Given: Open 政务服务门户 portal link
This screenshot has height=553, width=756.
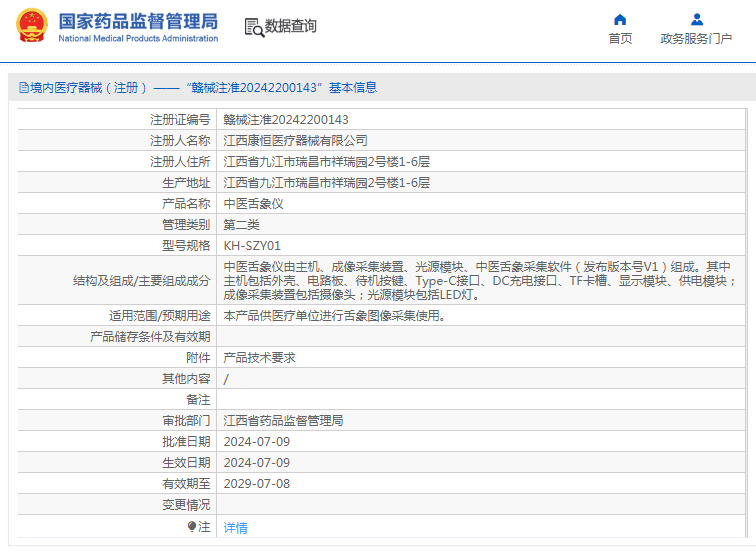Looking at the screenshot, I should pyautogui.click(x=696, y=39).
